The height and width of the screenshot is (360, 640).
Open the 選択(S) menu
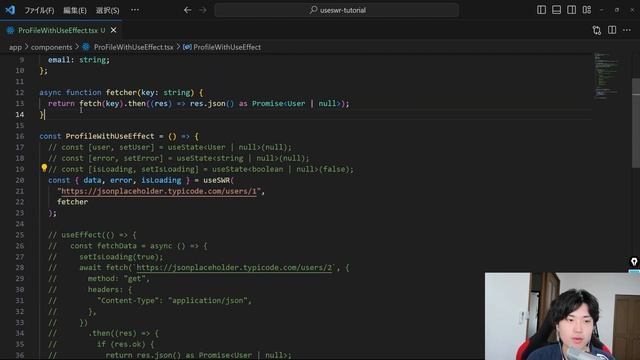tap(107, 10)
